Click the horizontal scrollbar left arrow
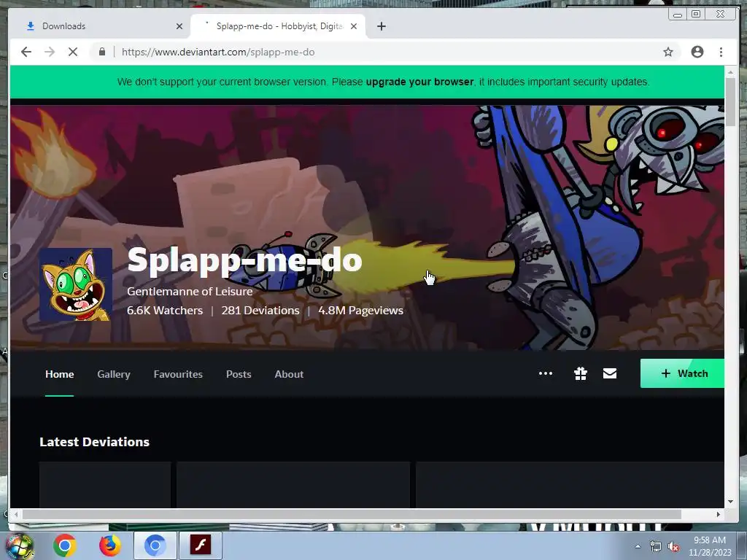Image resolution: width=747 pixels, height=560 pixels. (16, 514)
